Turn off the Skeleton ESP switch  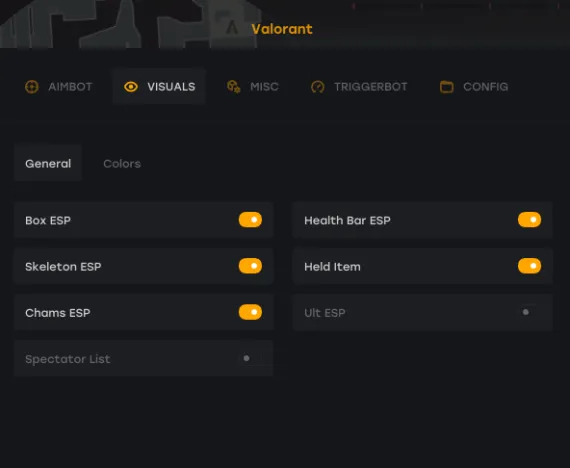[x=250, y=266]
